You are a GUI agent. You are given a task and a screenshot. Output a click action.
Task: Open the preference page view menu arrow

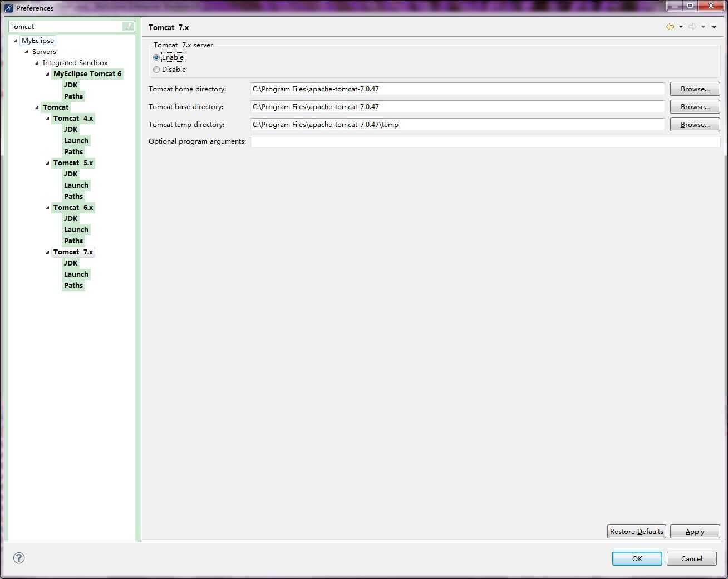(x=714, y=27)
